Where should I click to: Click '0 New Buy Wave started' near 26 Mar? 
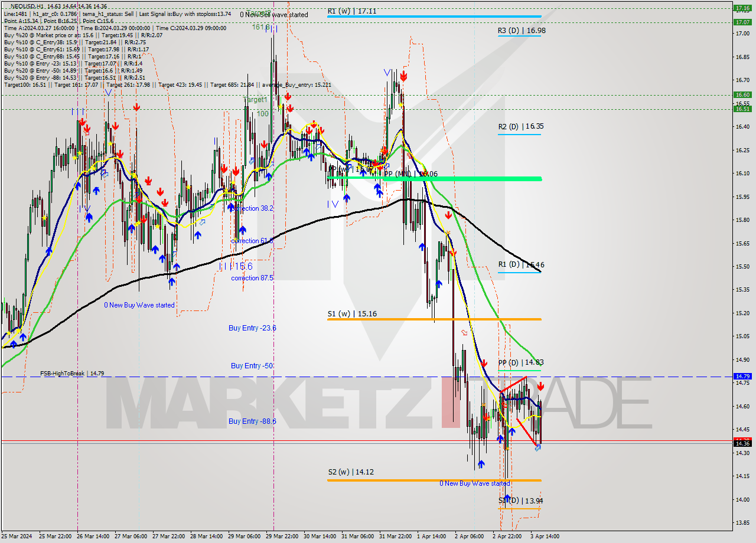click(139, 305)
